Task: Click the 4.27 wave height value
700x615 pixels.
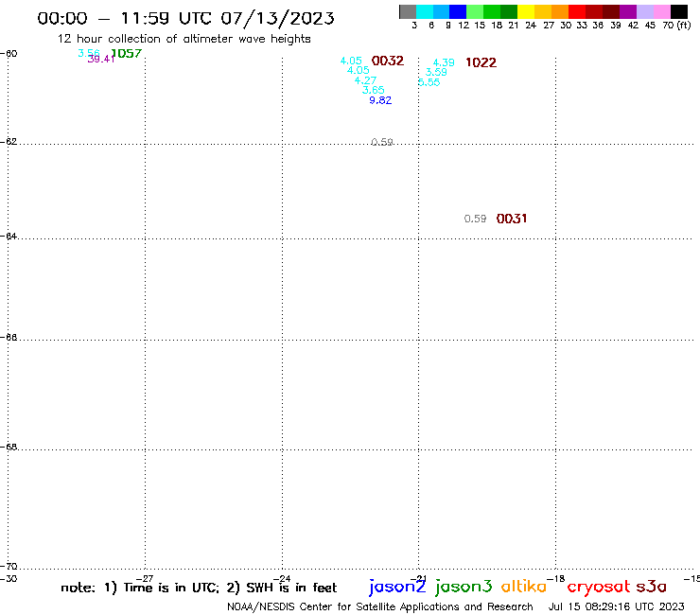Action: (365, 80)
